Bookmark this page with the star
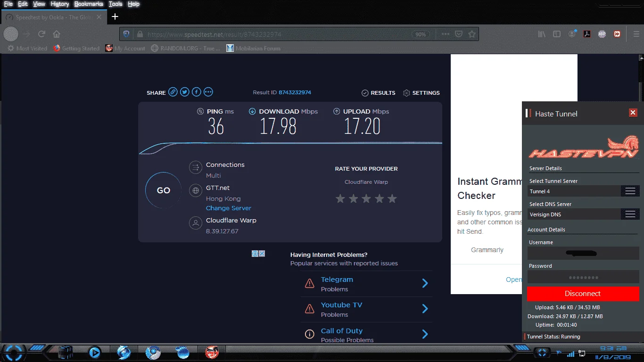The image size is (644, 362). 472,34
